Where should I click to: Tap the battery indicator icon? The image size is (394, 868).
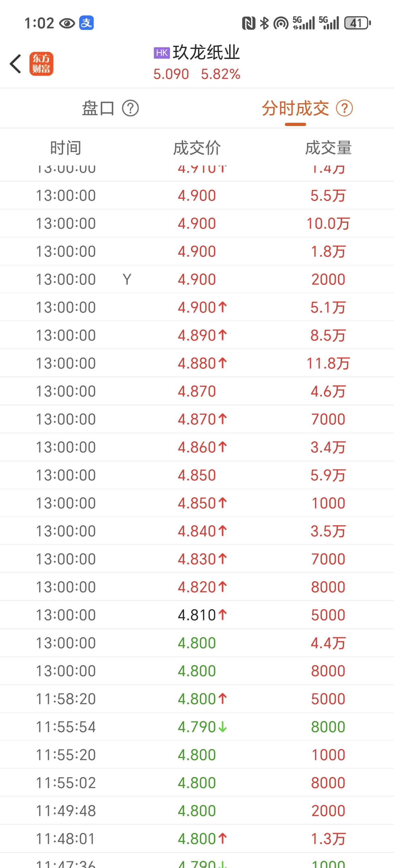pyautogui.click(x=358, y=23)
